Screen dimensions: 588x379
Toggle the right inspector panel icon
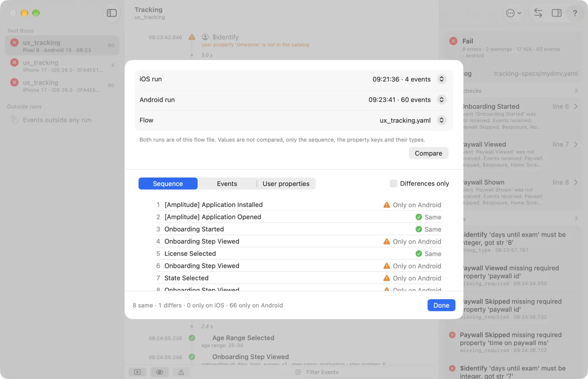click(557, 13)
